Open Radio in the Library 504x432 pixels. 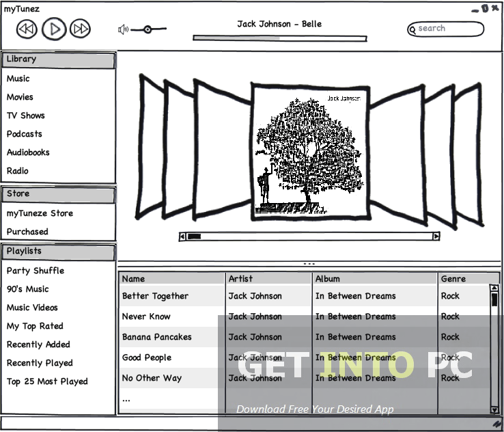pyautogui.click(x=18, y=171)
